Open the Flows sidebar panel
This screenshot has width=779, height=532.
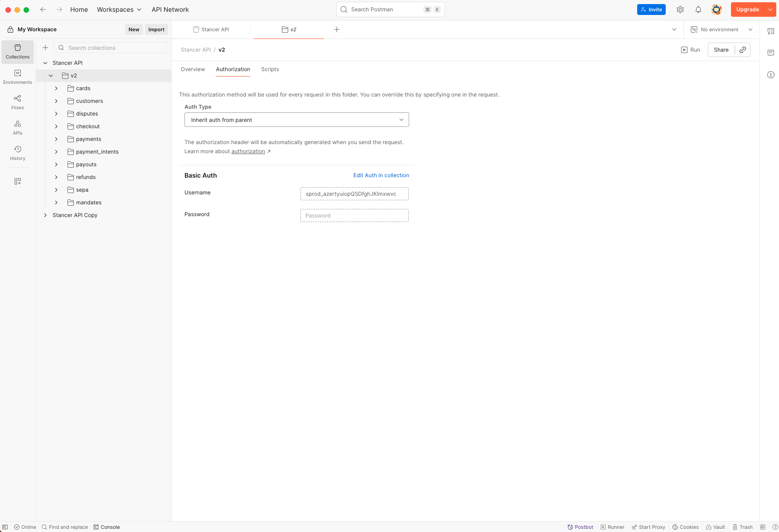(x=18, y=102)
